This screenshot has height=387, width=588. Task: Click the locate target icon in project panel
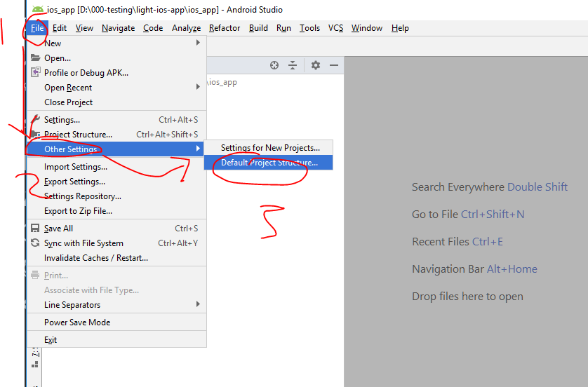coord(274,65)
